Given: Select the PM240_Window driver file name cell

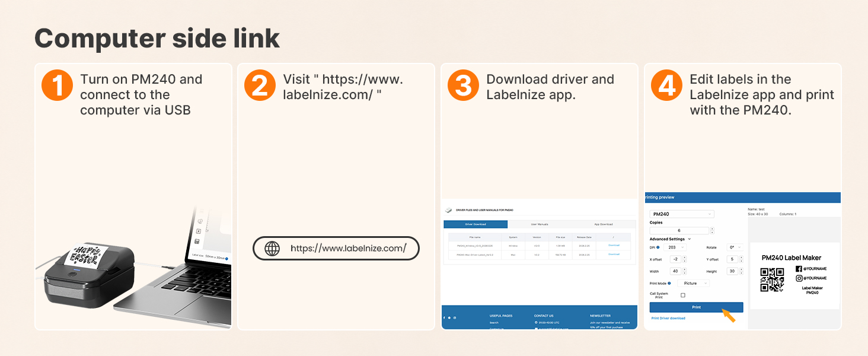Looking at the screenshot, I should [x=475, y=246].
